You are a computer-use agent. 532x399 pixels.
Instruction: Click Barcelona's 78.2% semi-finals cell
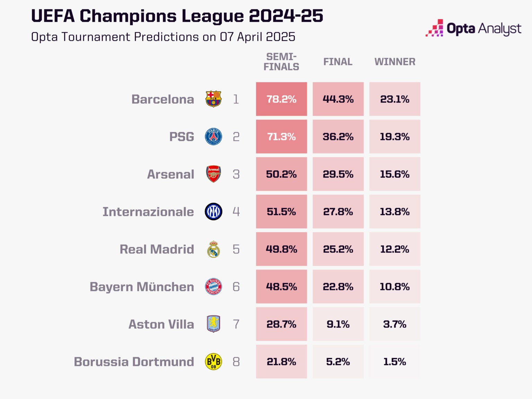pyautogui.click(x=281, y=99)
